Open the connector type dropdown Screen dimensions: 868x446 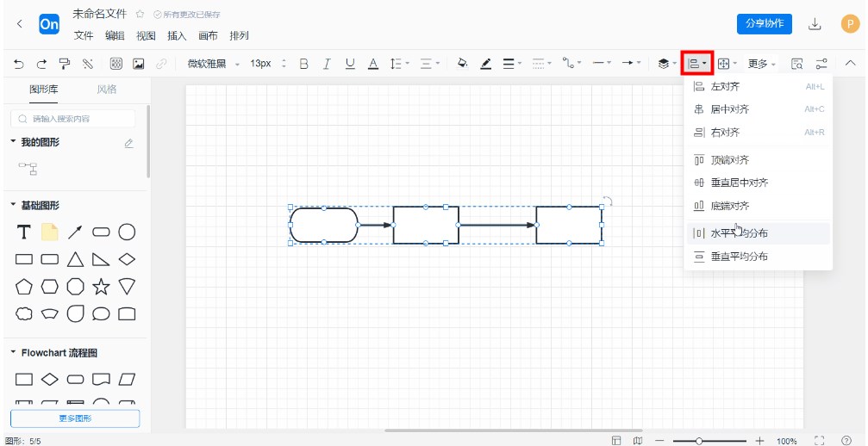click(571, 64)
